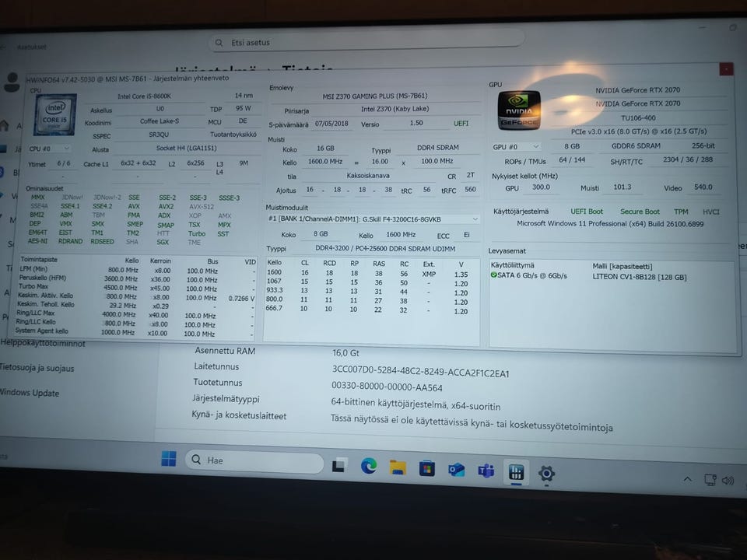This screenshot has height=560, width=747.
Task: Click the AVX2 feature flag
Action: 166,207
